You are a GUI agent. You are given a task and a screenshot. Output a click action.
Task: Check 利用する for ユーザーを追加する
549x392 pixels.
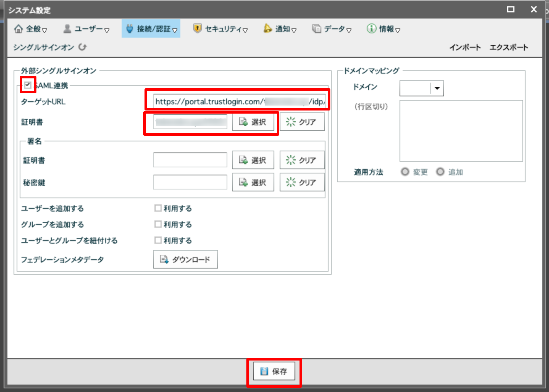coord(158,208)
